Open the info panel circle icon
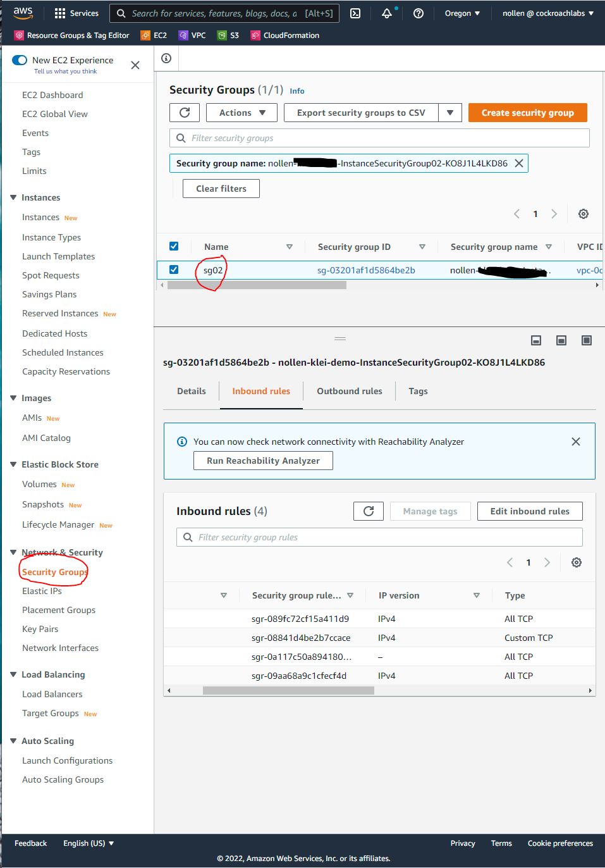605x868 pixels. [x=166, y=58]
